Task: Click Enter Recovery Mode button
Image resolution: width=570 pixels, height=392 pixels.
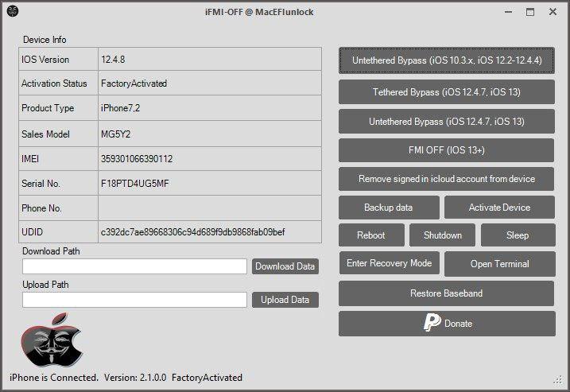Action: tap(390, 263)
